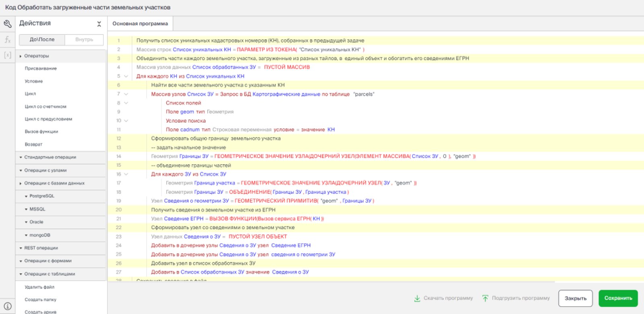Select the Присваивание action

point(41,69)
